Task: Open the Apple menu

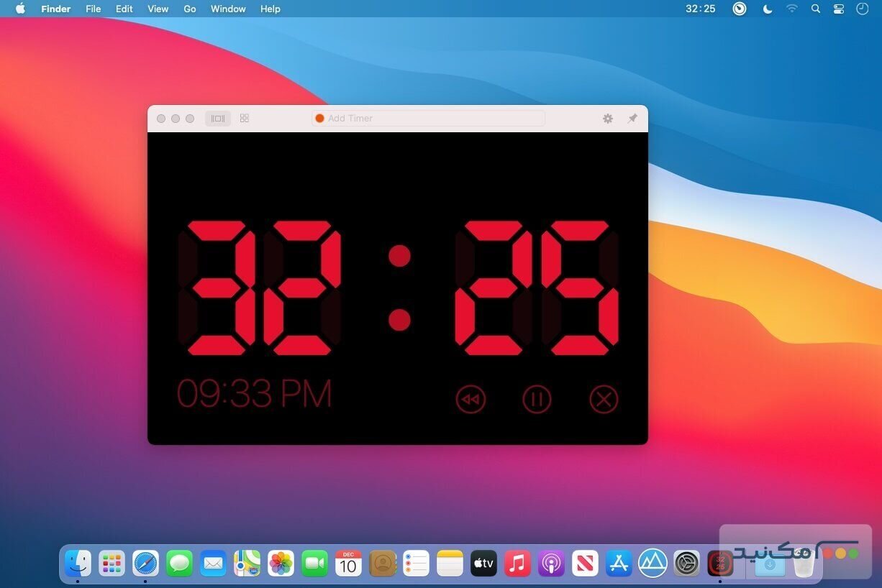Action: [x=19, y=9]
